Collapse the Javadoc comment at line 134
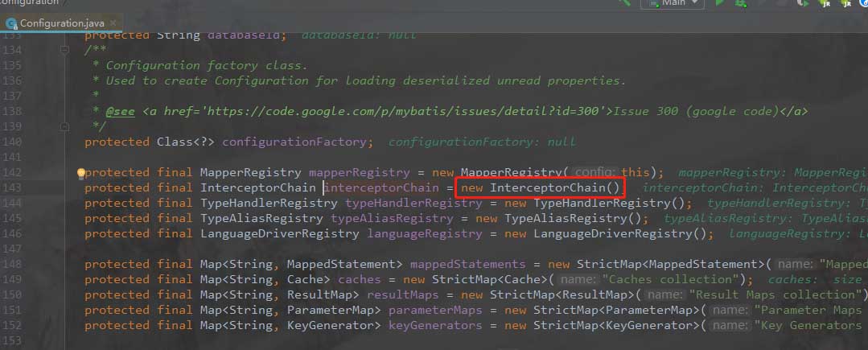This screenshot has width=868, height=350. coord(65,50)
